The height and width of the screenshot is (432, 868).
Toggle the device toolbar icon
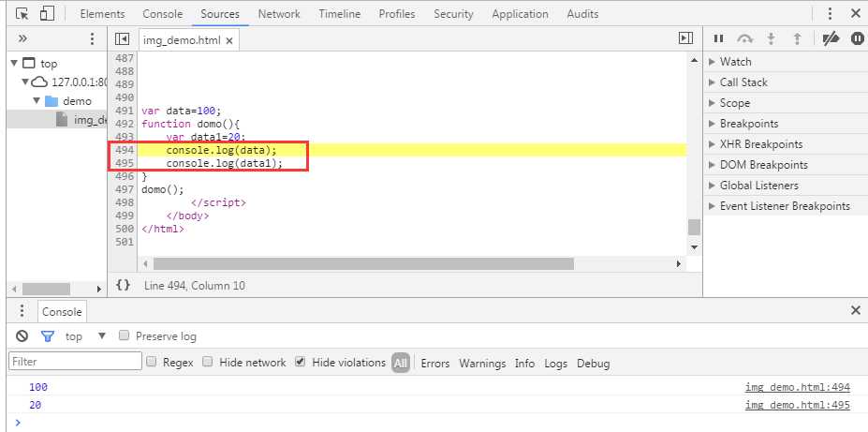coord(47,13)
